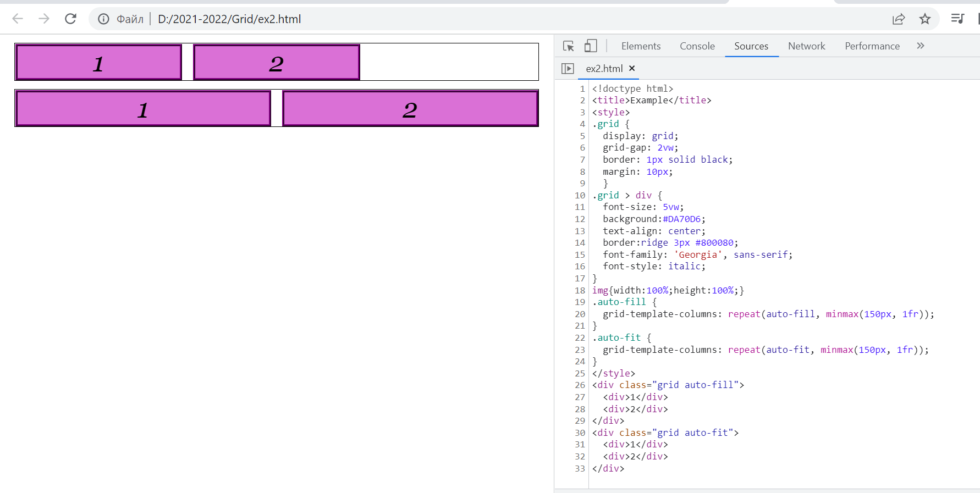
Task: Open the media control playlist icon
Action: tap(957, 19)
